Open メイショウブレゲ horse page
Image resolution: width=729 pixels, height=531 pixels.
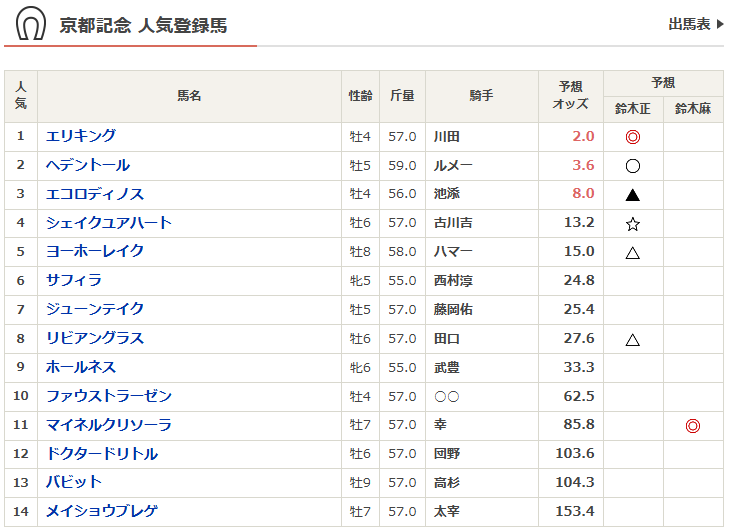click(x=102, y=512)
